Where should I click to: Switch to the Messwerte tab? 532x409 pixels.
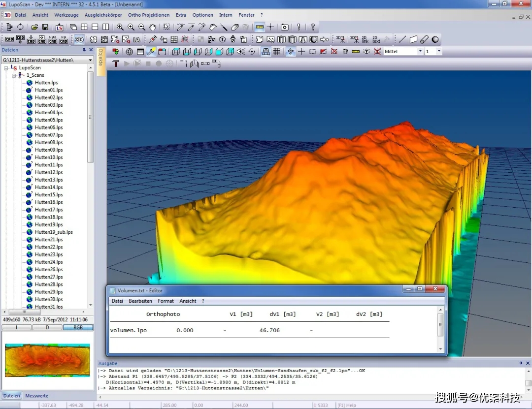[x=37, y=396]
